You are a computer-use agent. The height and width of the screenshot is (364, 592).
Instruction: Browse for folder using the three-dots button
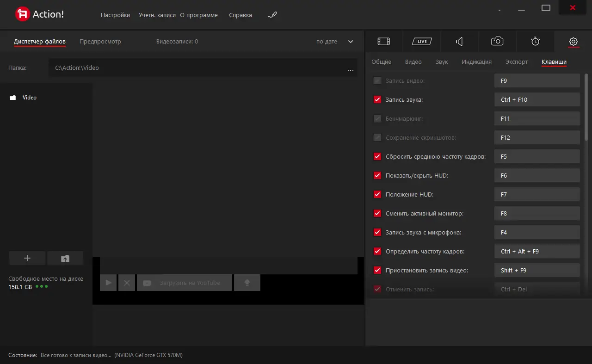point(350,70)
